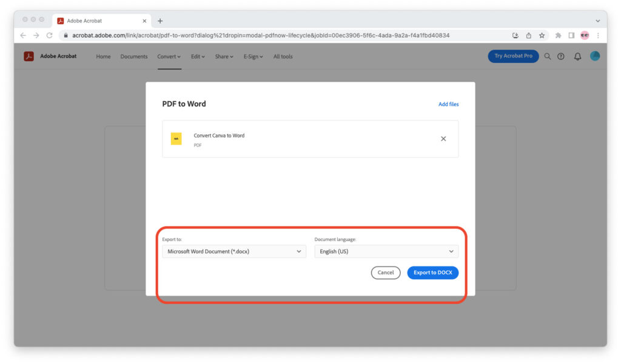
Task: Click the install app icon in address bar
Action: 515,36
